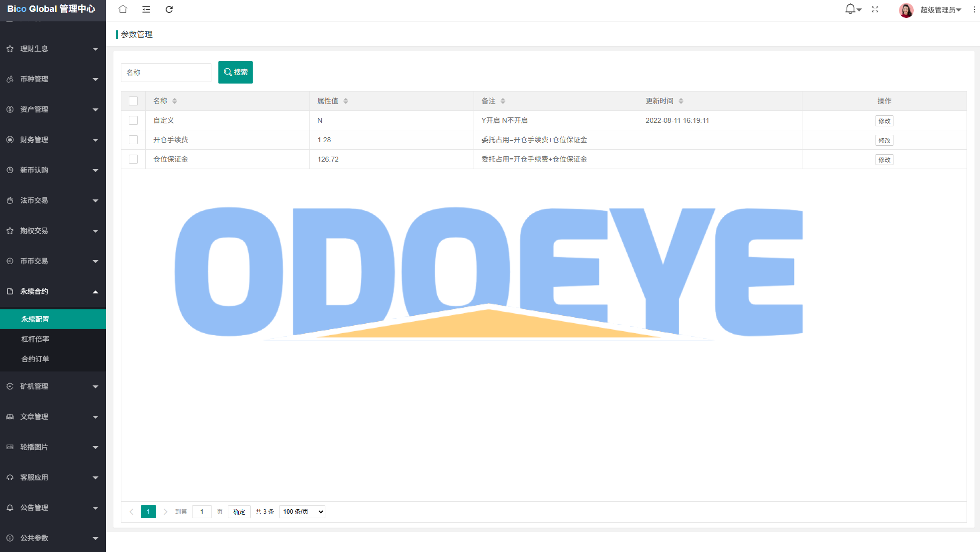Image resolution: width=980 pixels, height=552 pixels.
Task: Open 杠杆倍率 submenu item
Action: click(x=35, y=339)
